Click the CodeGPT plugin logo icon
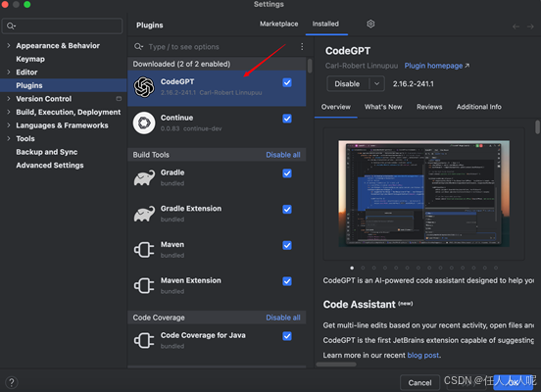Image resolution: width=541 pixels, height=392 pixels. point(144,87)
